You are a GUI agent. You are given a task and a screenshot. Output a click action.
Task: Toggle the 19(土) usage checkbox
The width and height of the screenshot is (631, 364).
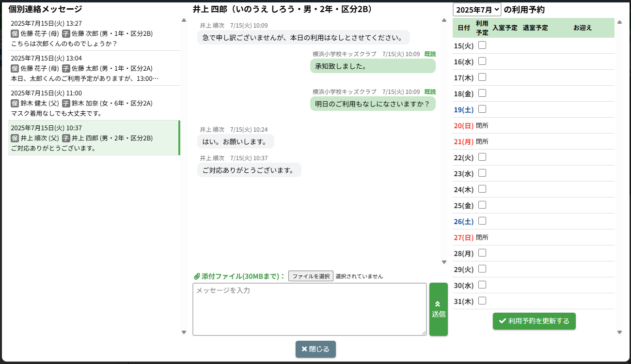[482, 109]
